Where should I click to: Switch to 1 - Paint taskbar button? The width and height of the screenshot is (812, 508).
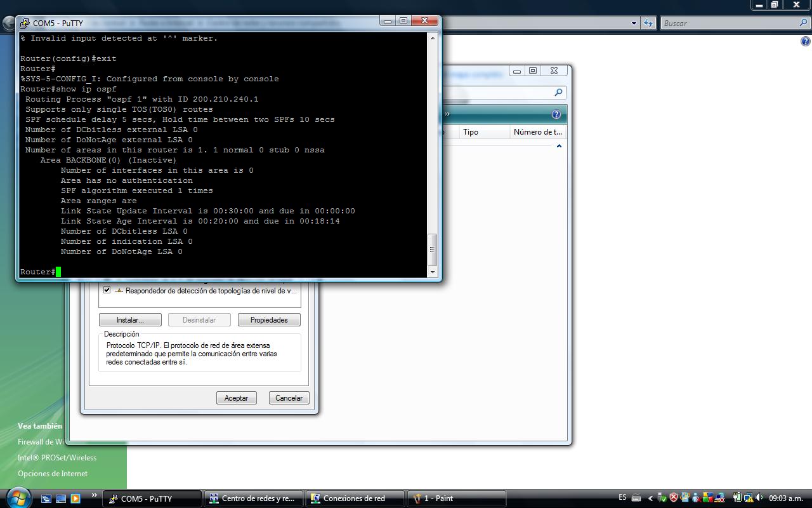(x=457, y=498)
